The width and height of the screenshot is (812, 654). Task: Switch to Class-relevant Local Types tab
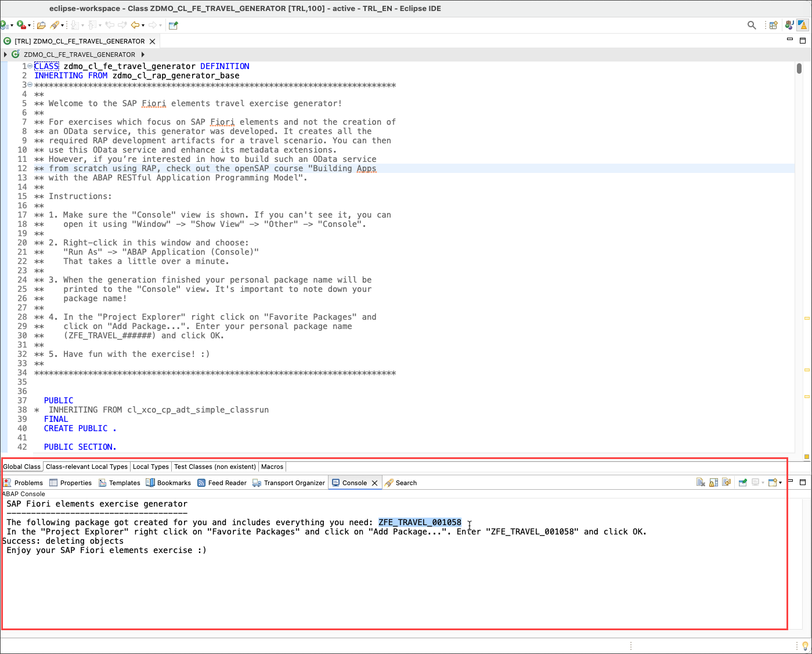[86, 467]
